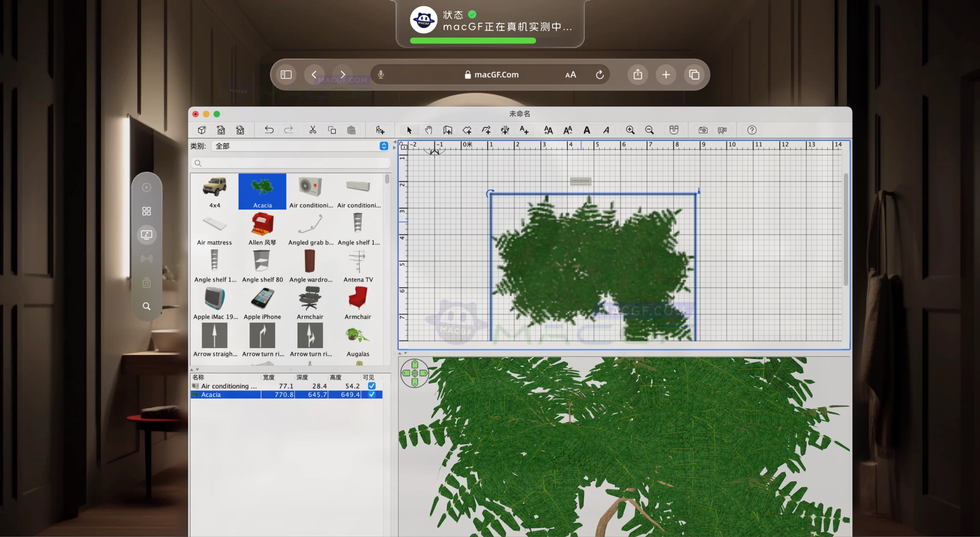This screenshot has height=537, width=980.
Task: Click the Create photo camera icon
Action: pyautogui.click(x=703, y=130)
